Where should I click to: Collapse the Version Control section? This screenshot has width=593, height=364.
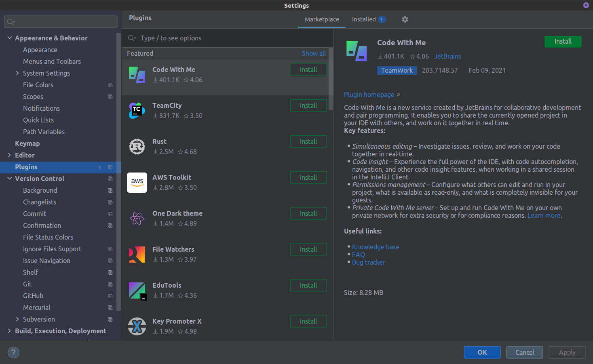click(x=10, y=179)
